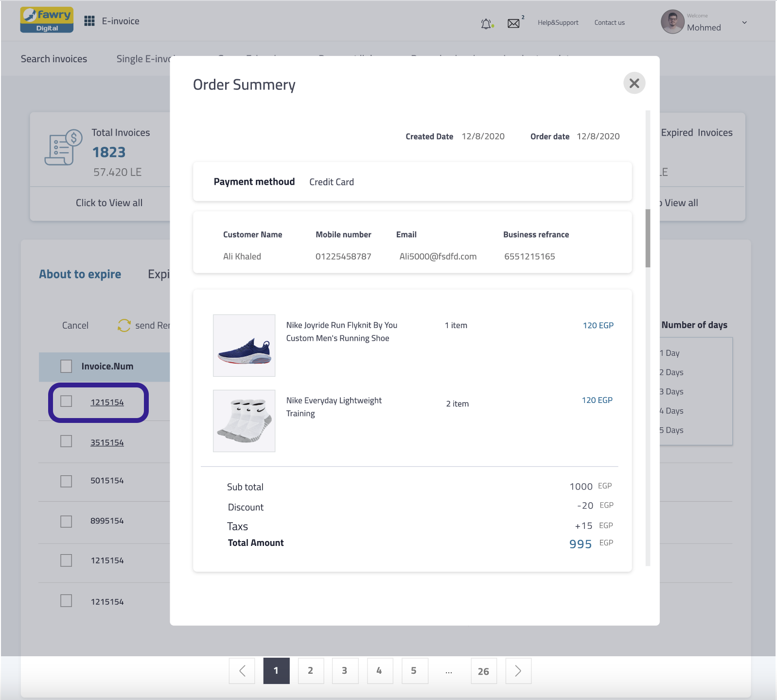
Task: Click the Sub total value 1000
Action: pos(581,487)
